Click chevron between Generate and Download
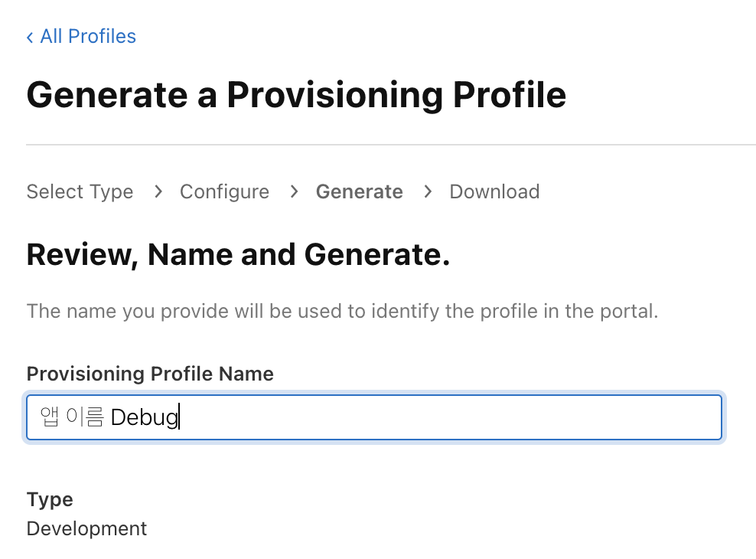The width and height of the screenshot is (756, 559). pos(428,191)
